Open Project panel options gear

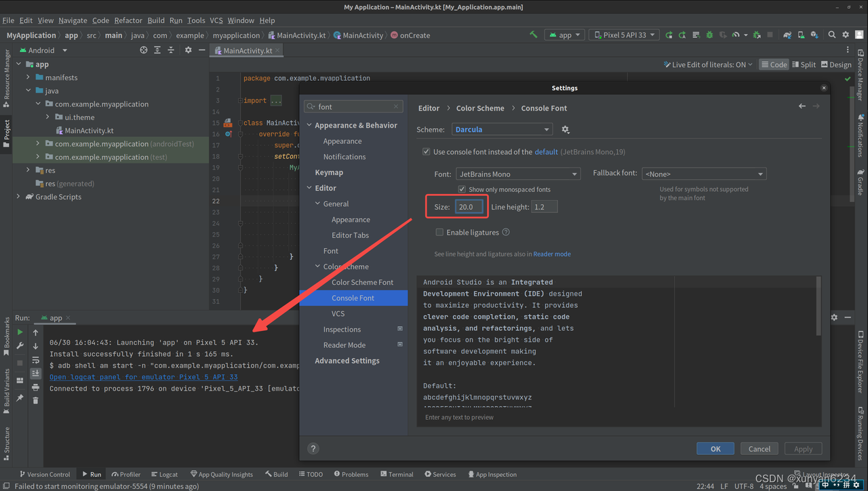tap(188, 50)
